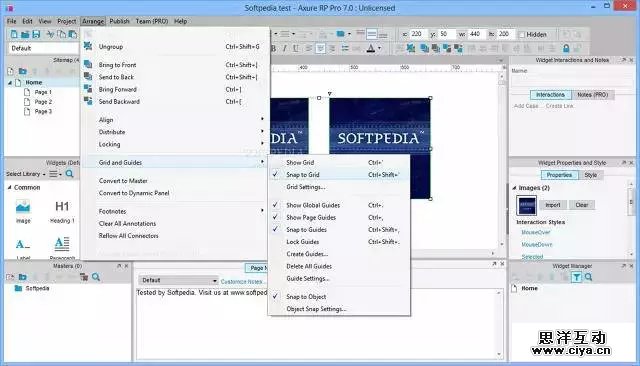Collapse the Home tree node

point(10,82)
